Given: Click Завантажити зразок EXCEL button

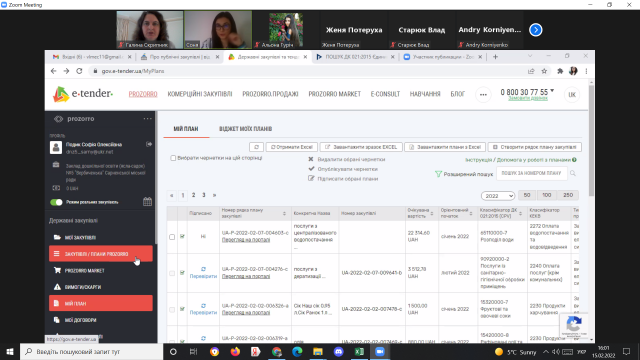Looking at the screenshot, I should pos(361,147).
